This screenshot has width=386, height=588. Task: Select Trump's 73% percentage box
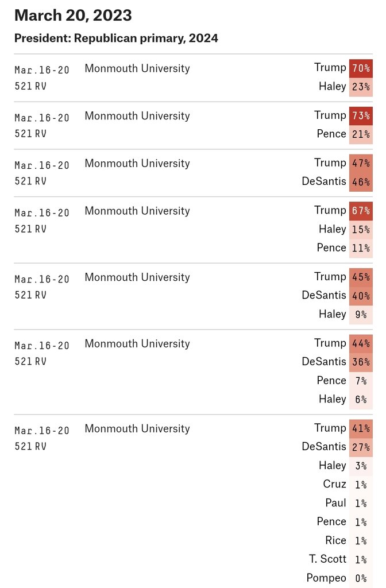361,115
